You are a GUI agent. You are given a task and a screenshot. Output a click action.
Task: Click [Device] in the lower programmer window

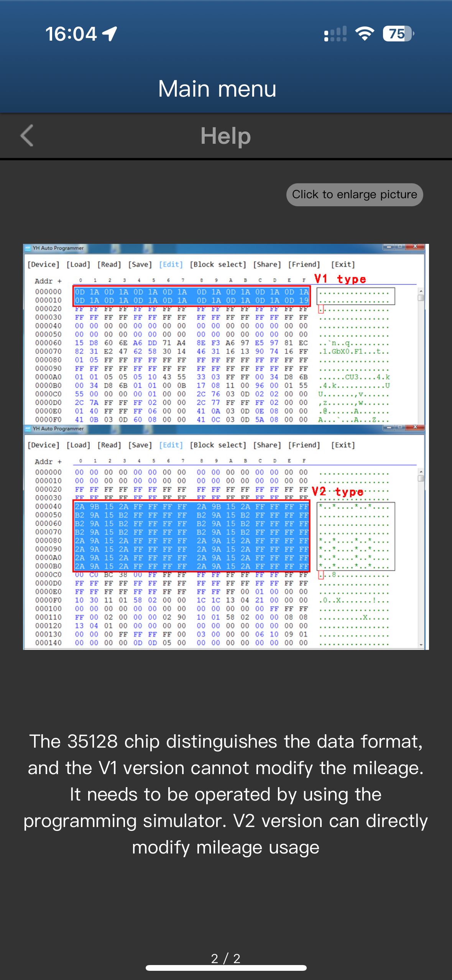(43, 445)
